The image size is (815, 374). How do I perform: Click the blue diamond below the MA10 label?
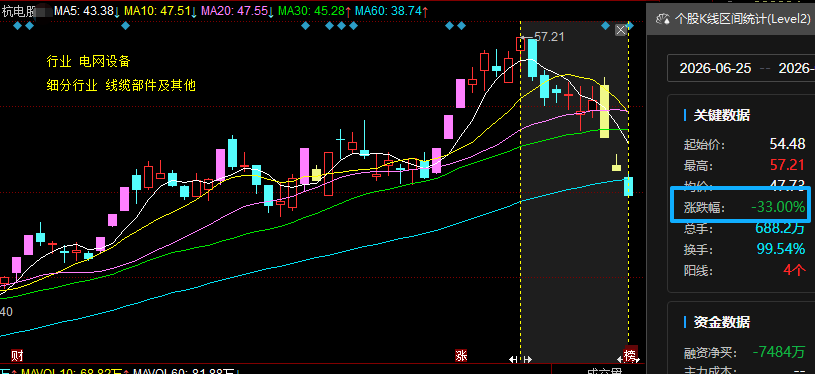tap(125, 25)
